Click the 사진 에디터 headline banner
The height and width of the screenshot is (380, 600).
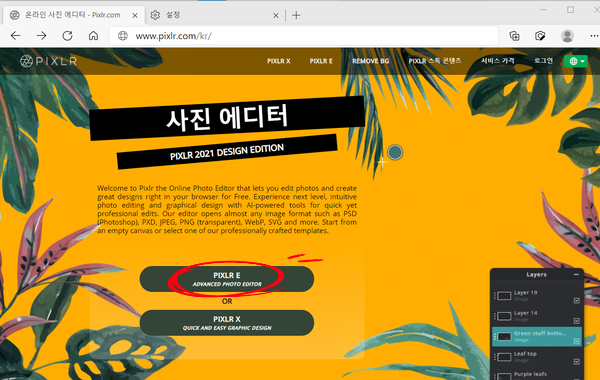pos(227,118)
